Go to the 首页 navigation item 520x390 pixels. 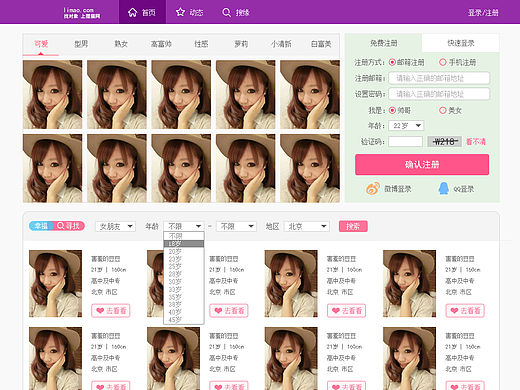[142, 12]
